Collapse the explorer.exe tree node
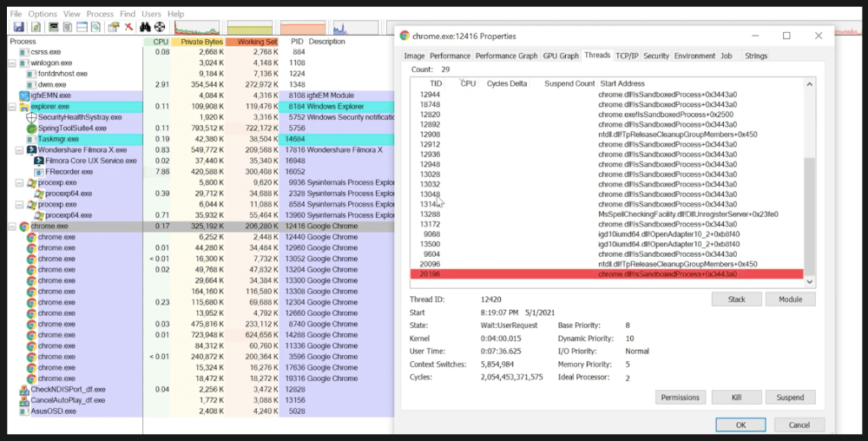The image size is (868, 441). click(12, 106)
